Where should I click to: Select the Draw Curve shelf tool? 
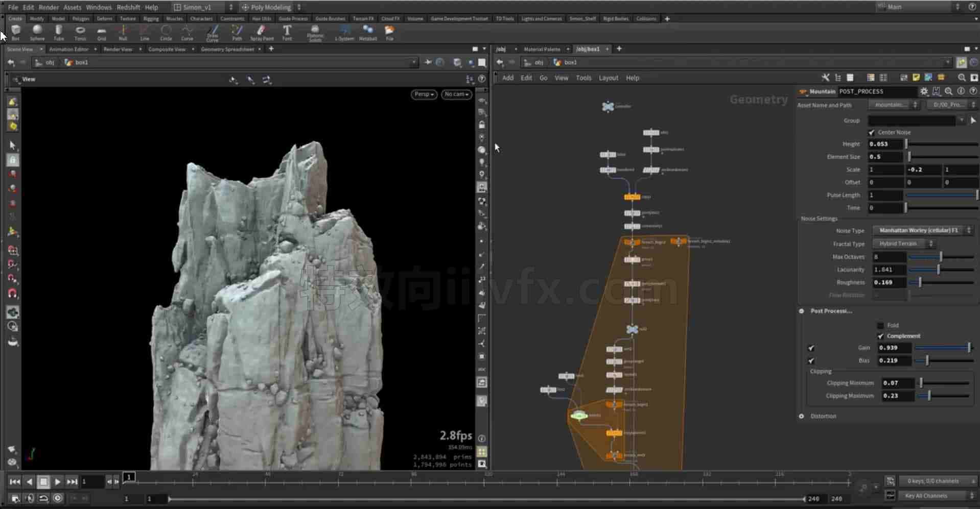tap(213, 33)
